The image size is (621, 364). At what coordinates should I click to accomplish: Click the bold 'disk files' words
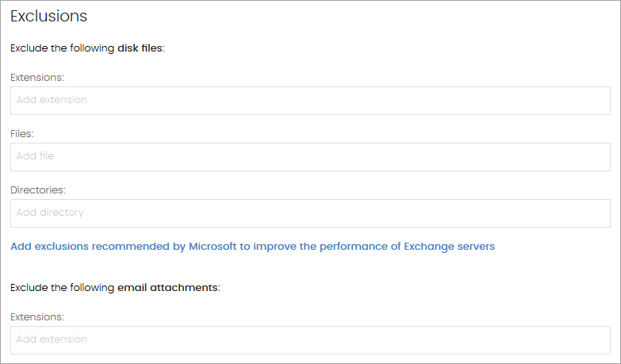point(140,48)
